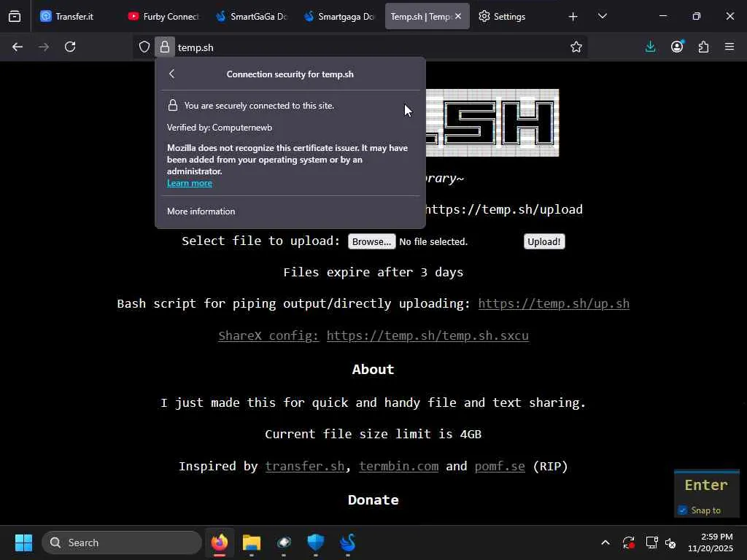The width and height of the screenshot is (747, 560).
Task: Go forward one page
Action: click(x=43, y=47)
